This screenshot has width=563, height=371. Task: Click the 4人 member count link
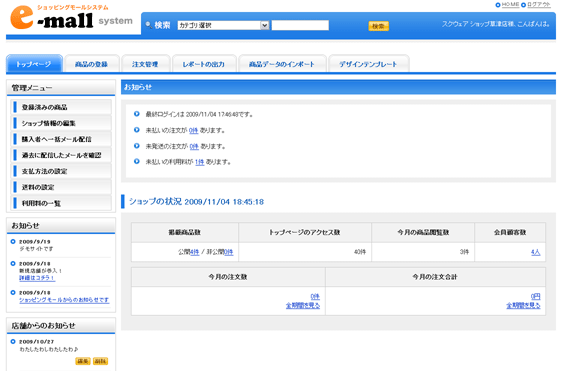point(535,252)
